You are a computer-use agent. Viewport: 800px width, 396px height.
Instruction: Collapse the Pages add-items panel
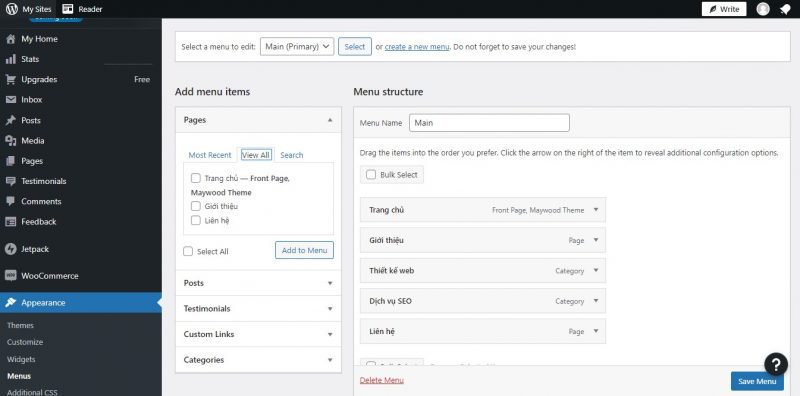[x=330, y=120]
